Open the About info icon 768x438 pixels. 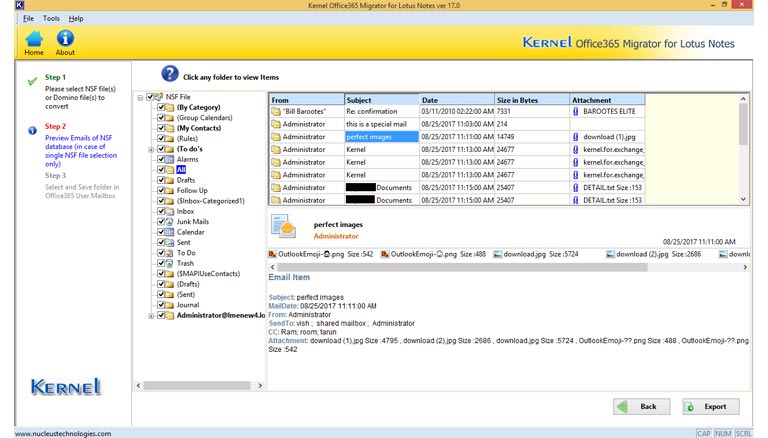point(65,39)
